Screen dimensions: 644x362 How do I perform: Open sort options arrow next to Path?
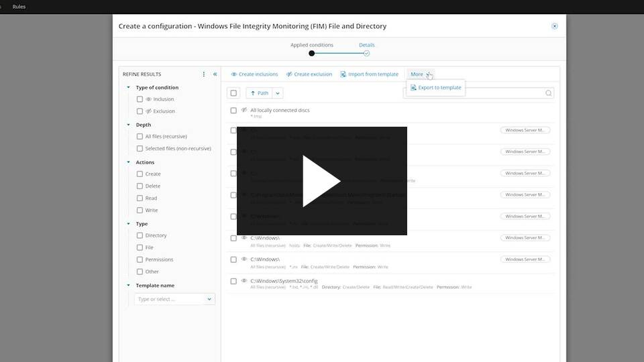(x=278, y=93)
